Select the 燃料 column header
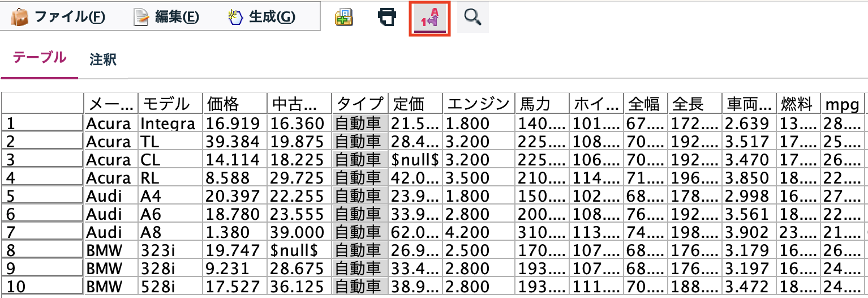The image size is (868, 298). pyautogui.click(x=798, y=104)
